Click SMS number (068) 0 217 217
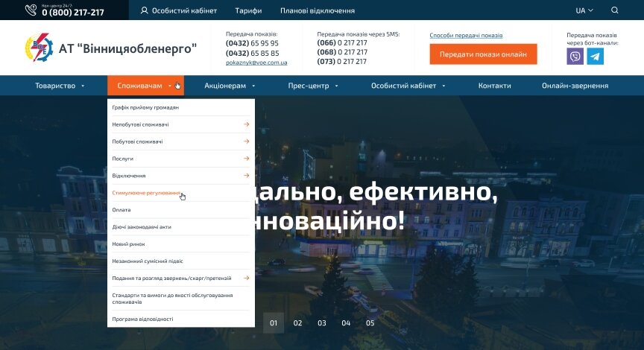This screenshot has width=644, height=350. (x=342, y=52)
